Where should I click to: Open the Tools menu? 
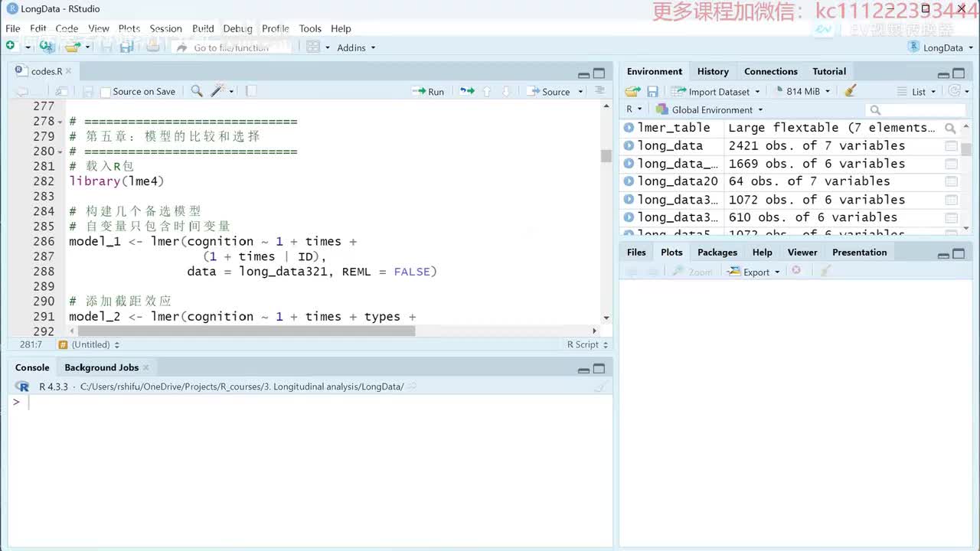point(310,28)
